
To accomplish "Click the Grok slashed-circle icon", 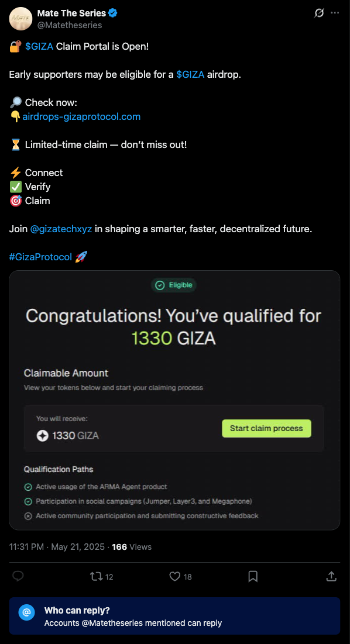I will (x=319, y=13).
